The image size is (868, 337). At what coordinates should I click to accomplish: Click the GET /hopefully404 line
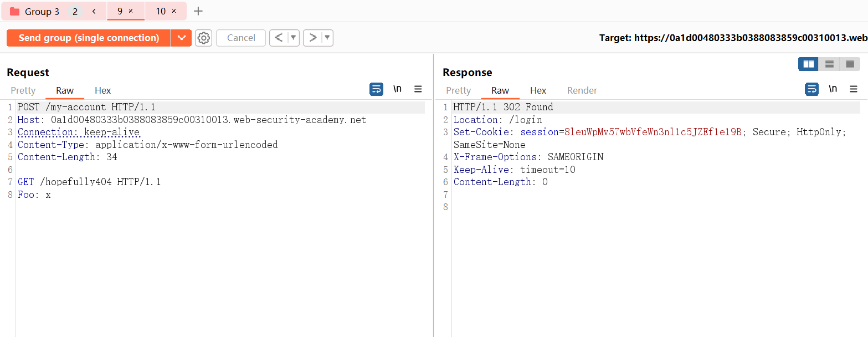click(x=89, y=182)
